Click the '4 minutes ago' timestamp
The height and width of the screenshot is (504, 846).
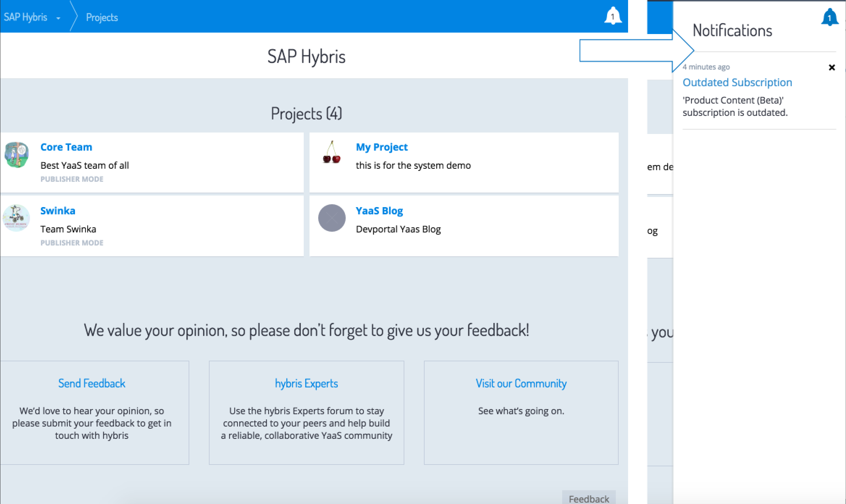pyautogui.click(x=706, y=67)
